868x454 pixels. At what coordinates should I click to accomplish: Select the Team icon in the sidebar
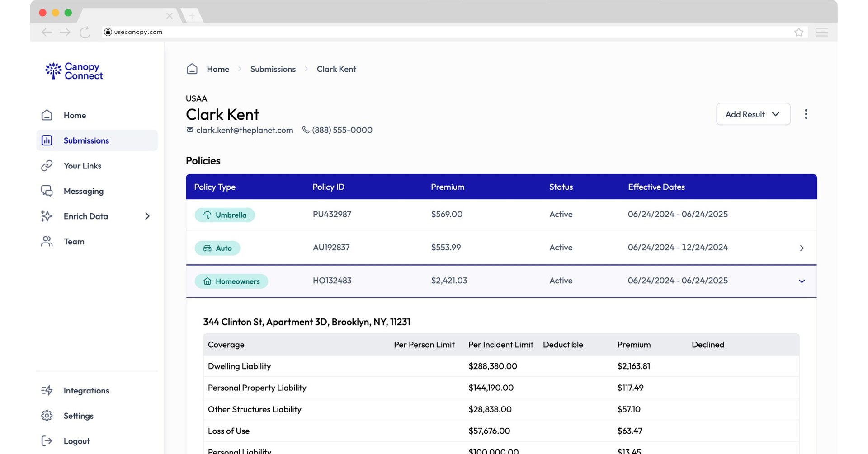click(x=47, y=241)
